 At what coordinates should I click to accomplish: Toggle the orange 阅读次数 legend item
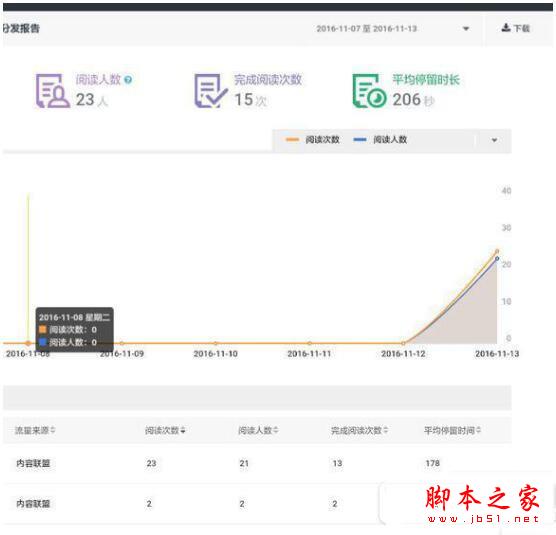312,140
